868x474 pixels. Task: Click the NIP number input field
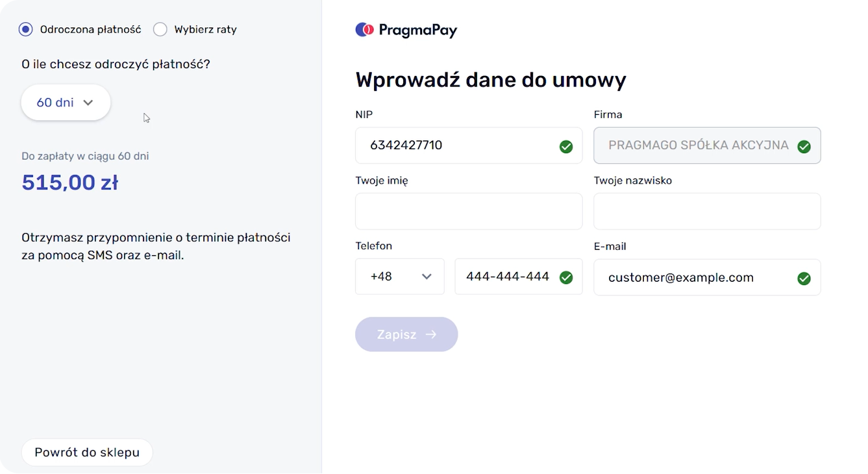[454, 145]
